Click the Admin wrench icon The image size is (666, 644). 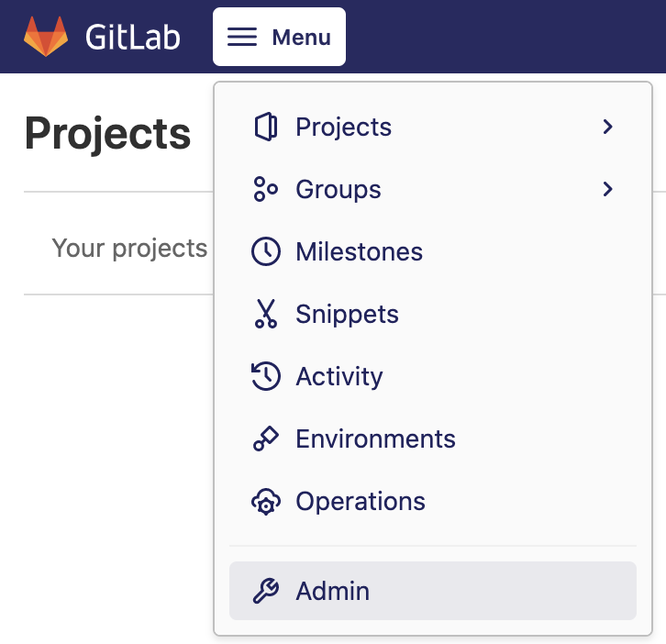pos(265,592)
